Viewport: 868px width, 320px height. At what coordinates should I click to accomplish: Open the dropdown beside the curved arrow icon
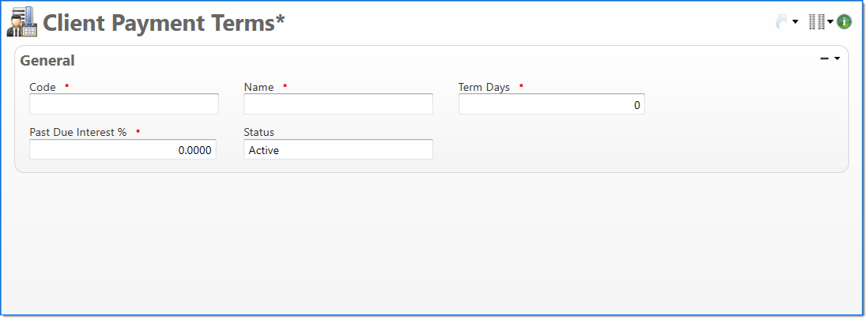(x=795, y=22)
